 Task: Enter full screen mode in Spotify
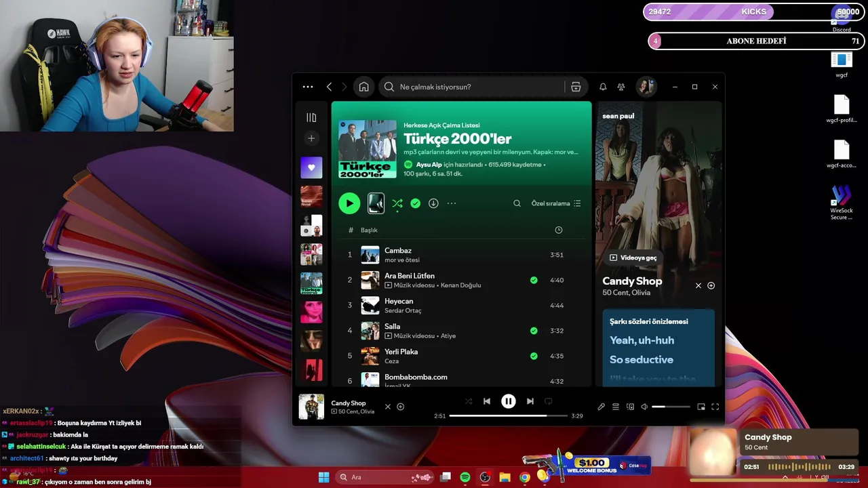(x=715, y=407)
